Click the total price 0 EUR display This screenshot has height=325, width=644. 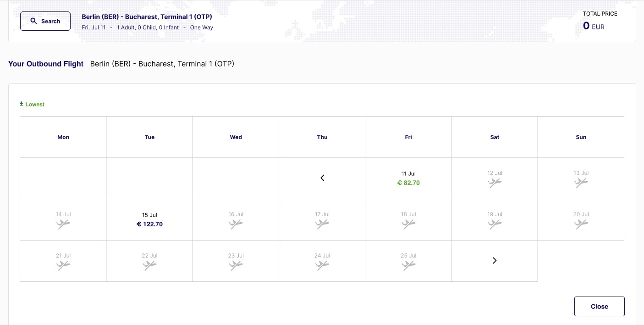[x=594, y=26]
